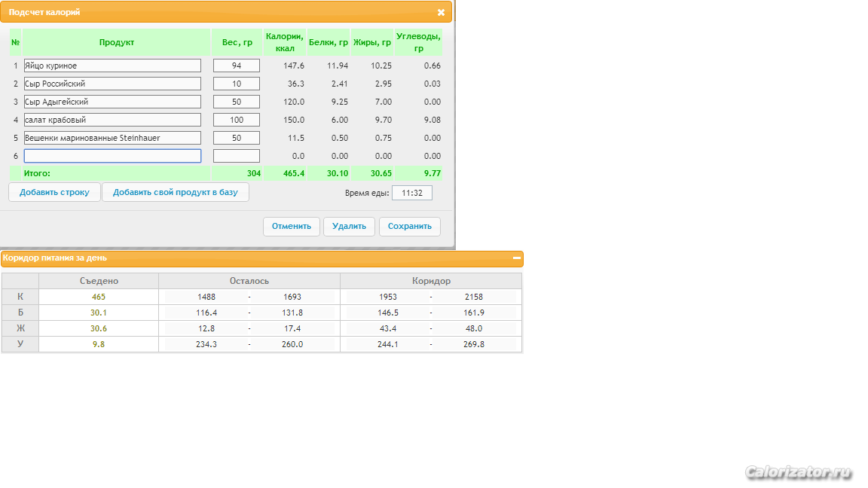Select the Вешенки маринованные Steinhauer field
The height and width of the screenshot is (488, 868).
click(112, 138)
